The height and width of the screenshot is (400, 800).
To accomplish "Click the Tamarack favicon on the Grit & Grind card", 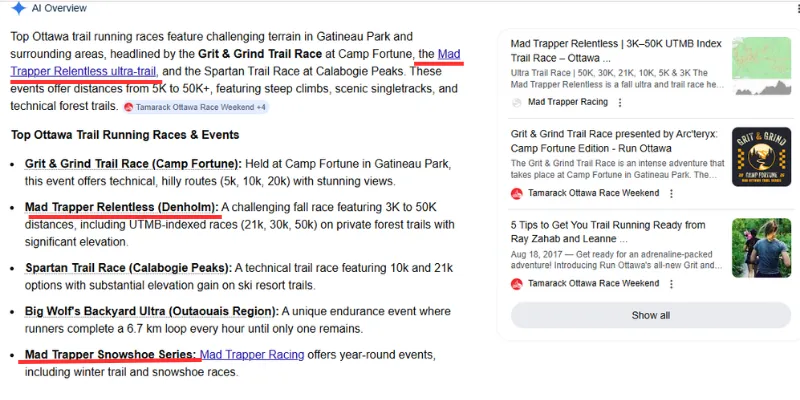I will (x=517, y=194).
